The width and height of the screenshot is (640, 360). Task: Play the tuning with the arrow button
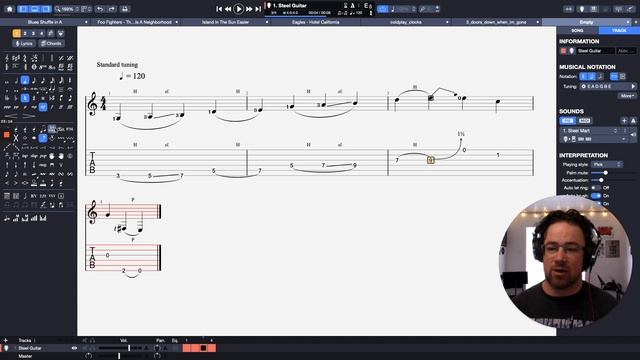(633, 87)
